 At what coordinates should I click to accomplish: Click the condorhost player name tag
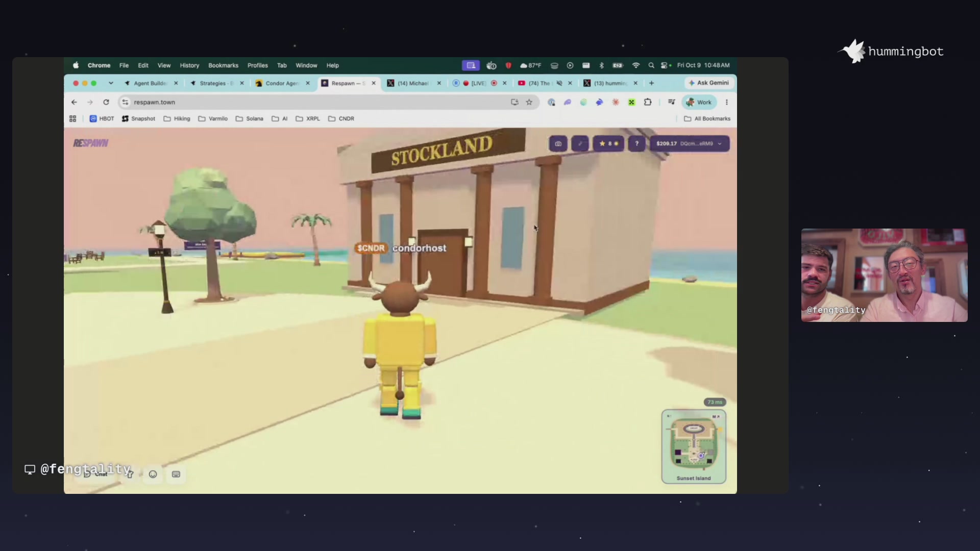[420, 248]
